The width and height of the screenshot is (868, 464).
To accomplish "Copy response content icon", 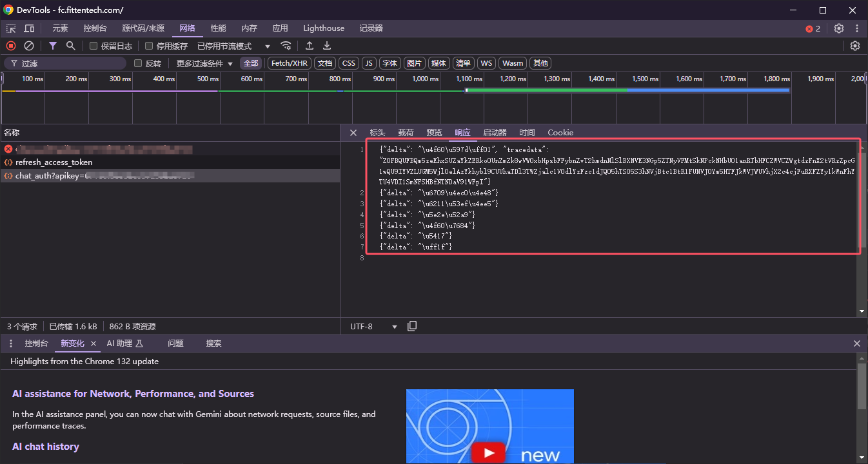I will [412, 326].
